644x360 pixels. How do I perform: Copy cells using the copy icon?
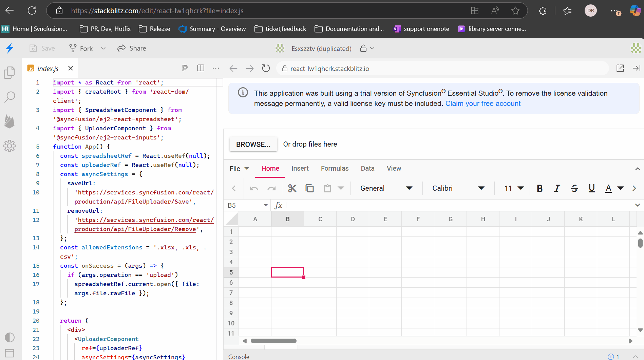(309, 188)
